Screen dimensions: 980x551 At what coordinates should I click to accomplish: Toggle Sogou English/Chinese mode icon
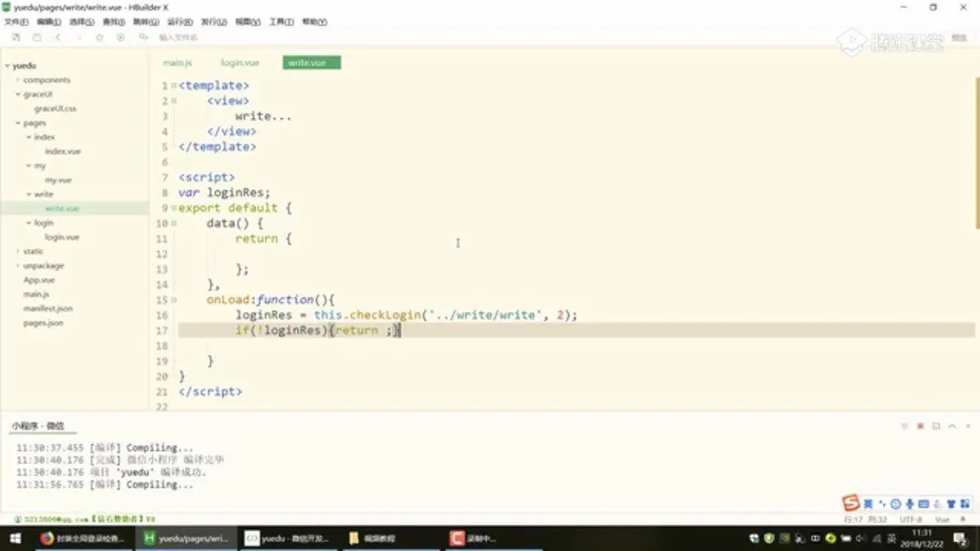(868, 504)
